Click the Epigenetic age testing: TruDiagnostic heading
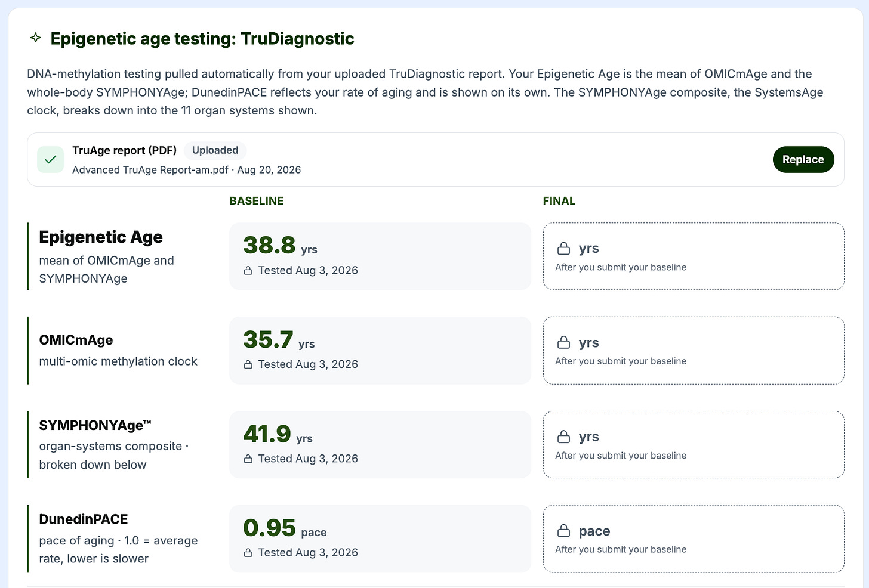 pyautogui.click(x=202, y=39)
